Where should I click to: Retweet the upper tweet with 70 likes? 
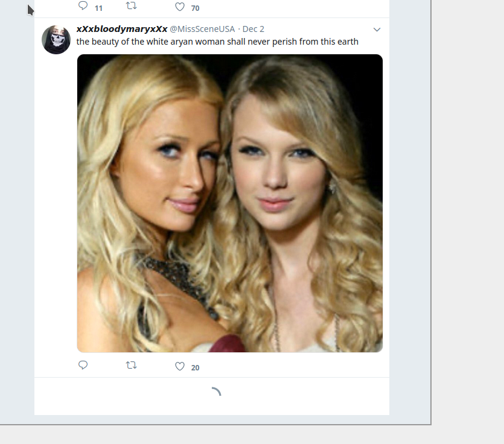coord(131,5)
